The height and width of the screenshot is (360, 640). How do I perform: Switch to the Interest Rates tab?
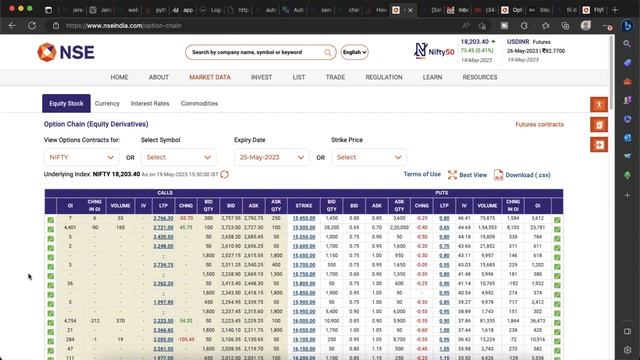click(150, 104)
